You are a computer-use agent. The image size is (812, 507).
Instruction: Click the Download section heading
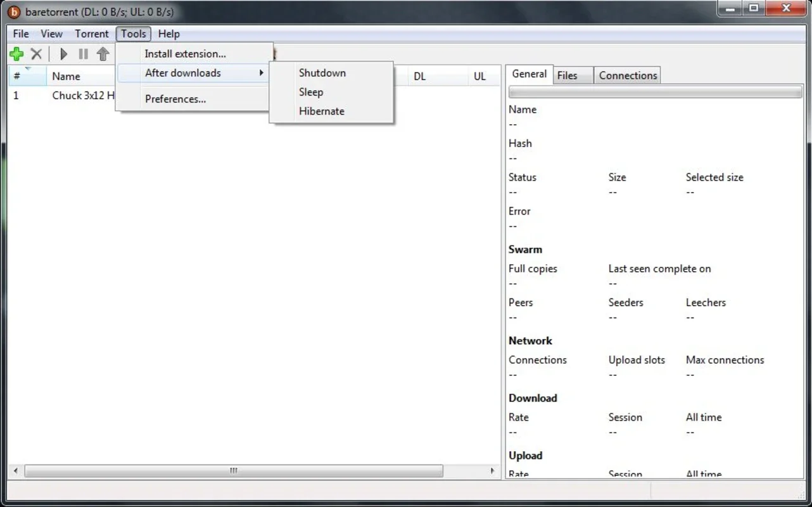pos(533,398)
